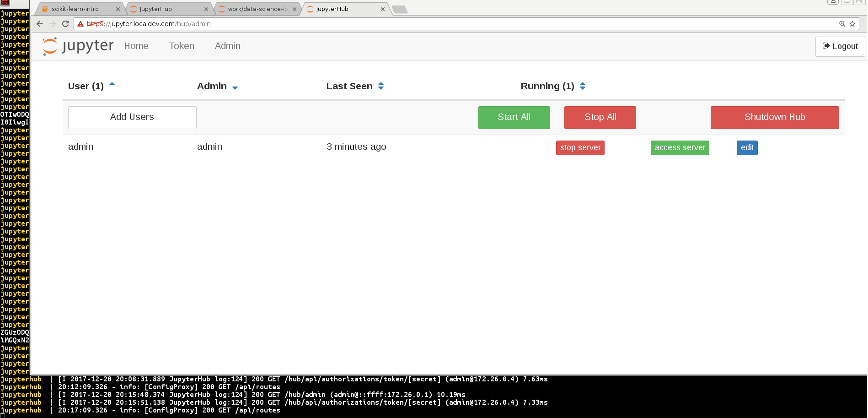Click the Logout button

[840, 46]
